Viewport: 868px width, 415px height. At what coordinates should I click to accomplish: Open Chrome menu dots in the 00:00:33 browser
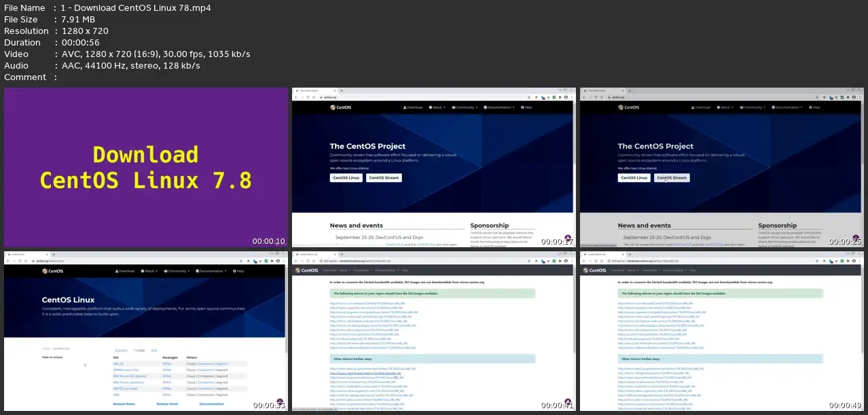[x=284, y=261]
